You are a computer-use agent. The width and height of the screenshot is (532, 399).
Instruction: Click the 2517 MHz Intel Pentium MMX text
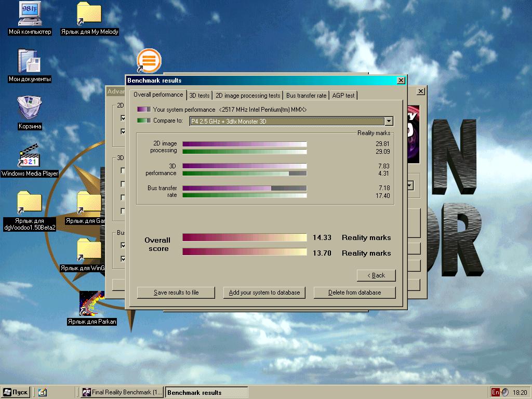coord(263,110)
